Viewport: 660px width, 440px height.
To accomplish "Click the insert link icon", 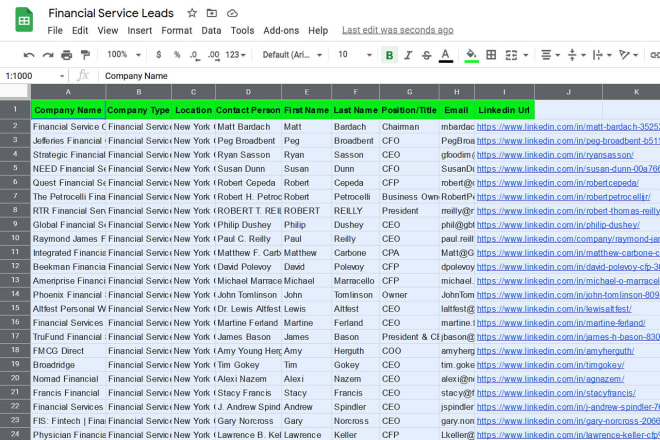I will pos(655,55).
